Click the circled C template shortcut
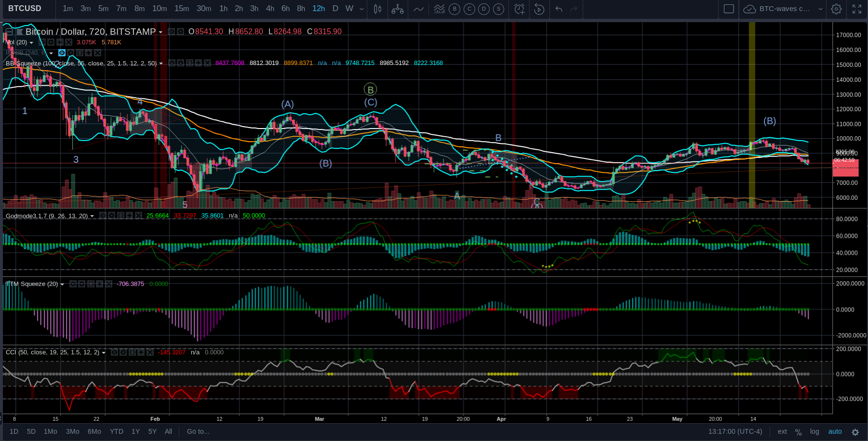The image size is (868, 441). click(x=469, y=9)
